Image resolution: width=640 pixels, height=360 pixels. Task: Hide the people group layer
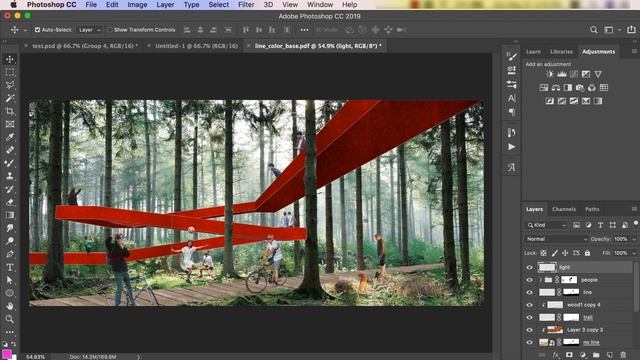click(530, 280)
